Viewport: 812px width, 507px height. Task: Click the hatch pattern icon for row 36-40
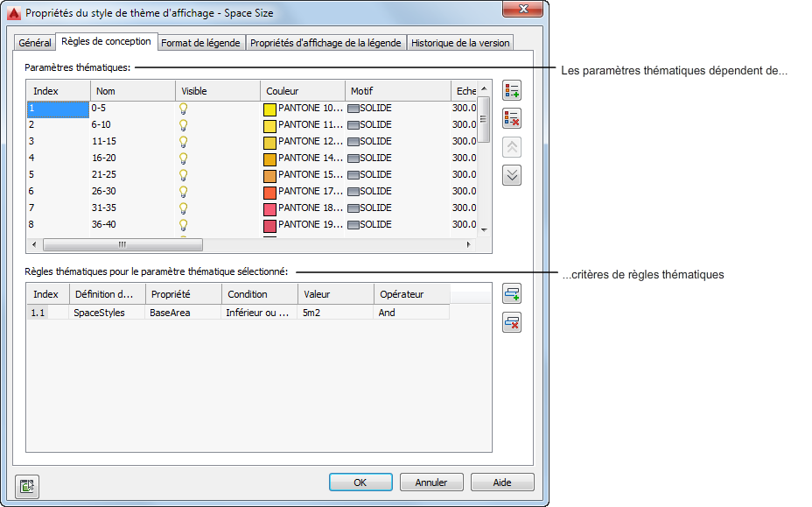[353, 225]
